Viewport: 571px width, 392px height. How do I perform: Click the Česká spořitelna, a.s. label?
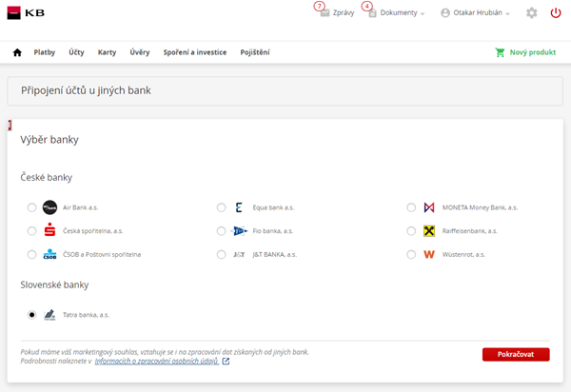click(x=93, y=231)
